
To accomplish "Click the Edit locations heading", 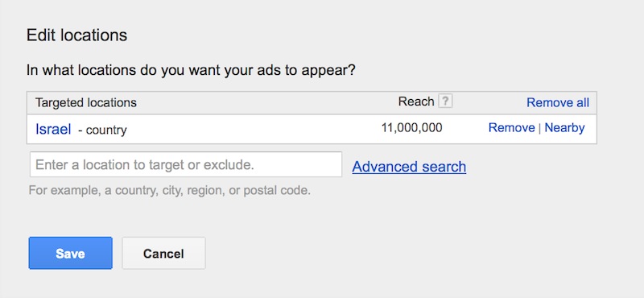I will (x=76, y=35).
